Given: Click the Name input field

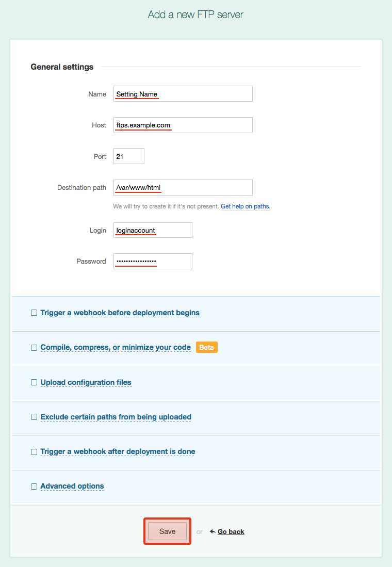Looking at the screenshot, I should 183,94.
